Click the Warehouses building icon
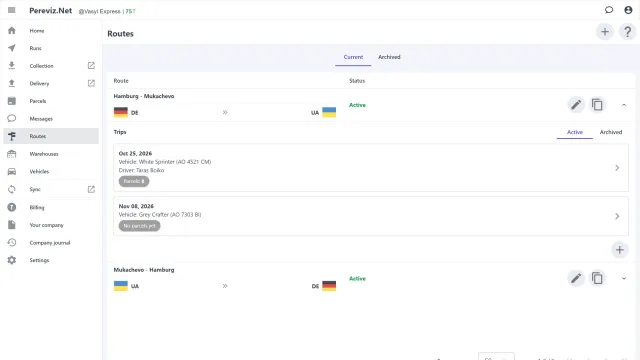The height and width of the screenshot is (360, 640). pos(12,154)
